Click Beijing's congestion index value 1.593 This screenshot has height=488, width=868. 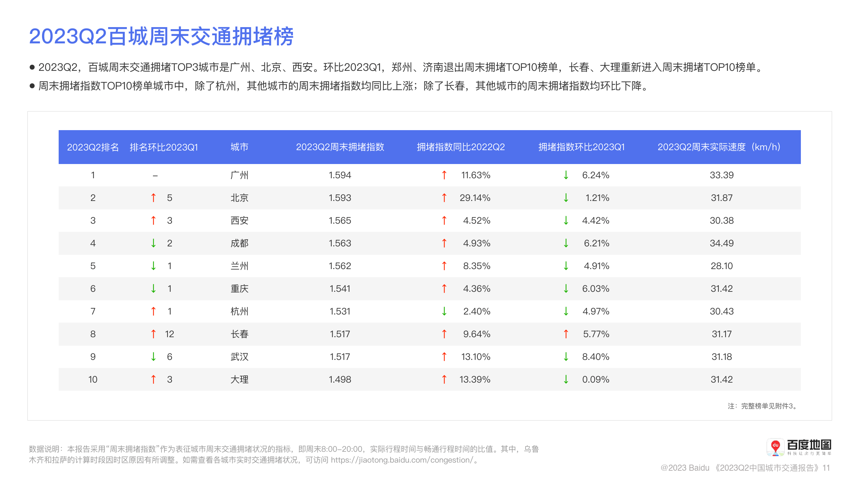[340, 198]
